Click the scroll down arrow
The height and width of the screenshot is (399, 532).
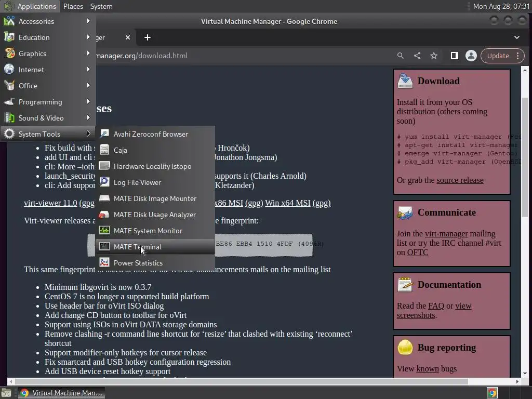525,373
